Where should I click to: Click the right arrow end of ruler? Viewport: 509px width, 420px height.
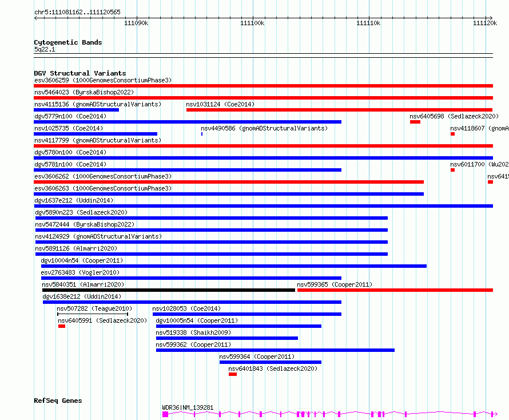pos(491,18)
